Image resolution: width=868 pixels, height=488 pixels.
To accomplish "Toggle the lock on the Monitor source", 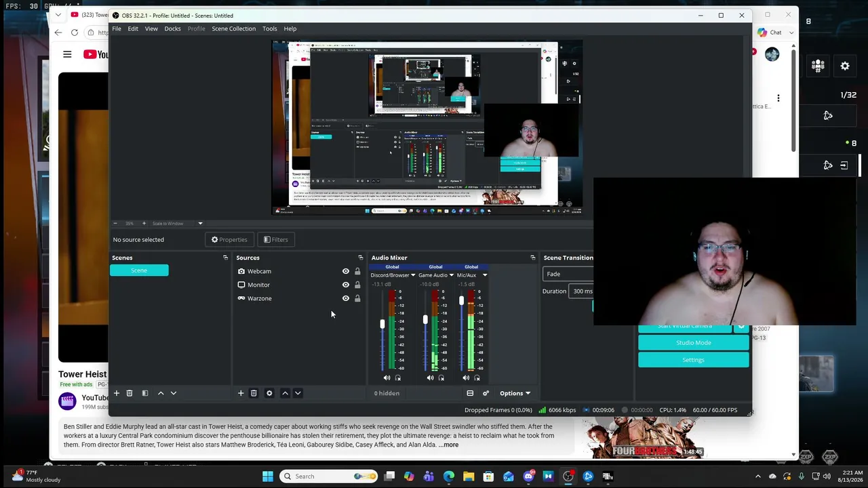I will coord(357,285).
